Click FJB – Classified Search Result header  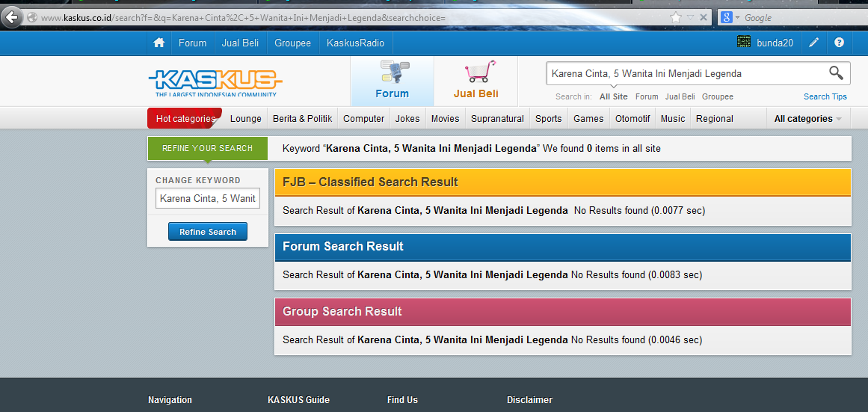point(562,182)
